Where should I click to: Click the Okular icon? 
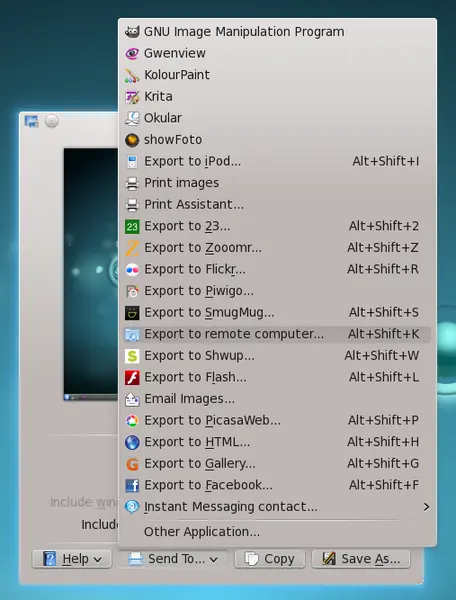(x=132, y=118)
